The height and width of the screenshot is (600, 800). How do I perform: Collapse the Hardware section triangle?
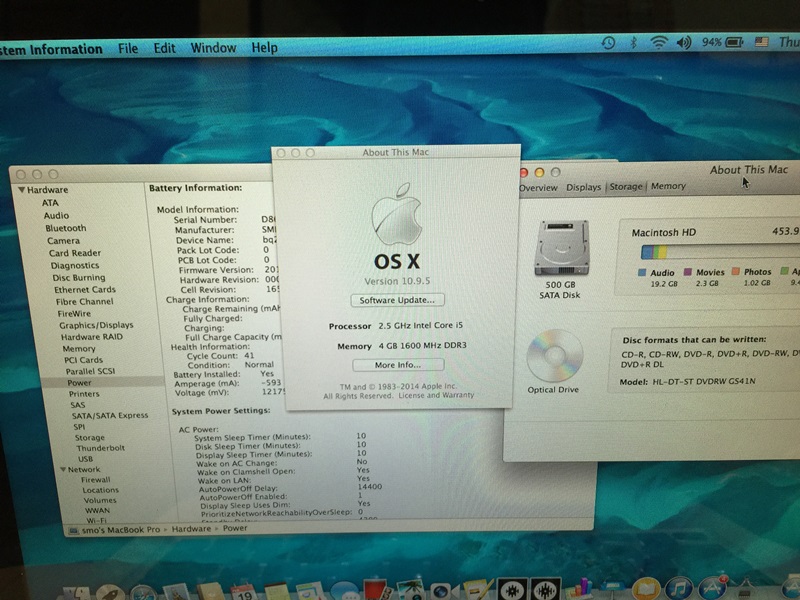(x=21, y=190)
